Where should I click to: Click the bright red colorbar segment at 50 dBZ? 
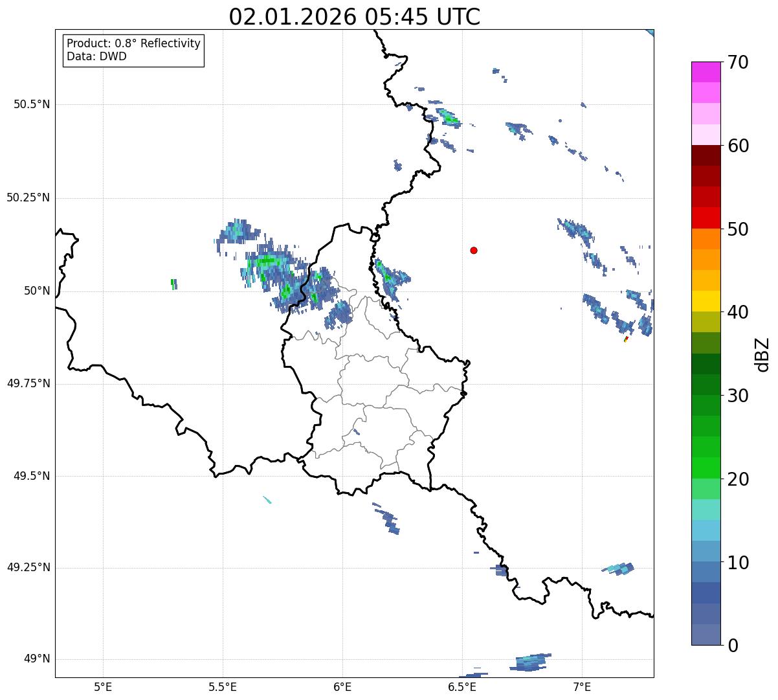click(706, 218)
